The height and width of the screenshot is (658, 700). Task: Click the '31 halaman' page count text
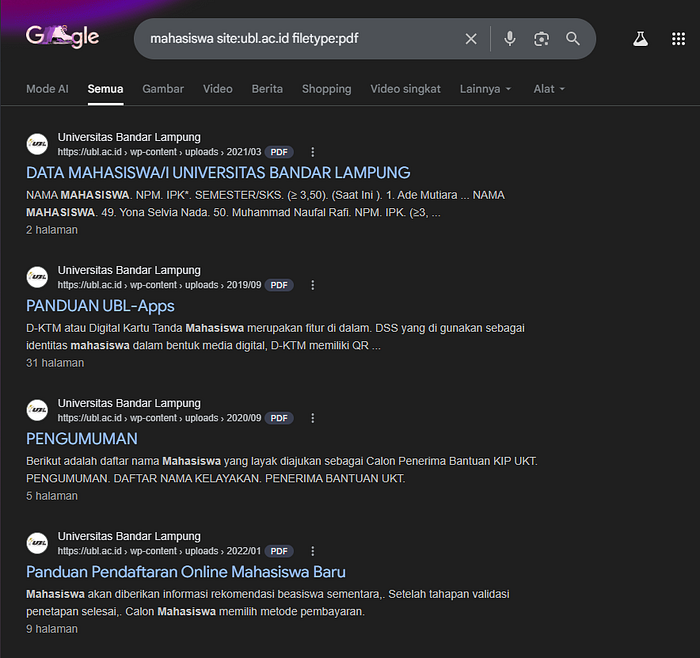pos(55,363)
